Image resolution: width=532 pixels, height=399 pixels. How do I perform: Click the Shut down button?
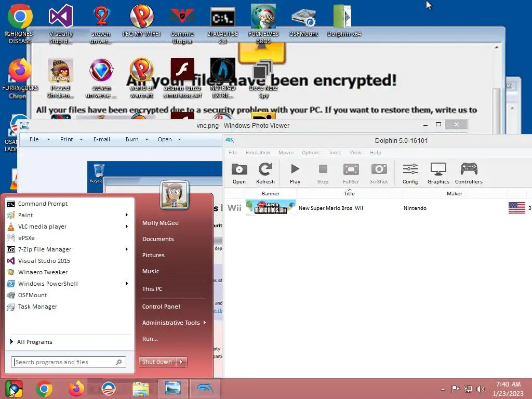tap(157, 362)
